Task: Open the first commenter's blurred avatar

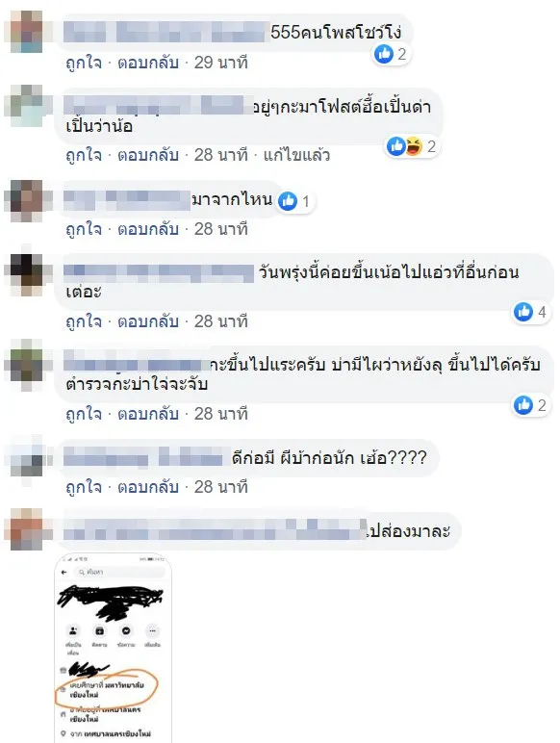Action: coord(24,31)
